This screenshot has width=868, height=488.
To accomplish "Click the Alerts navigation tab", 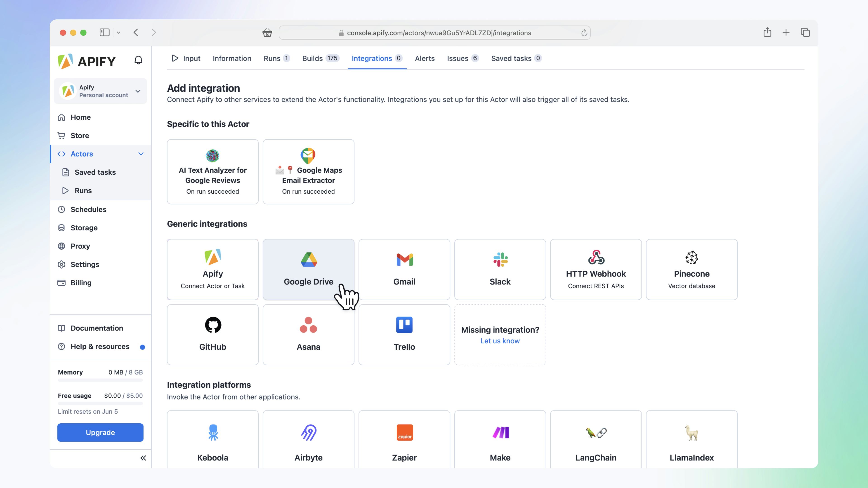I will point(425,58).
